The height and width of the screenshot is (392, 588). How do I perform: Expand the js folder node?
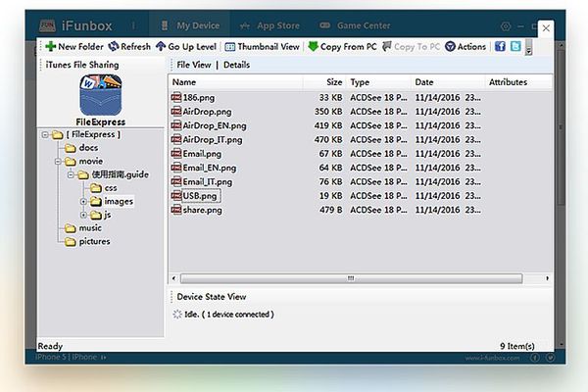[x=84, y=215]
